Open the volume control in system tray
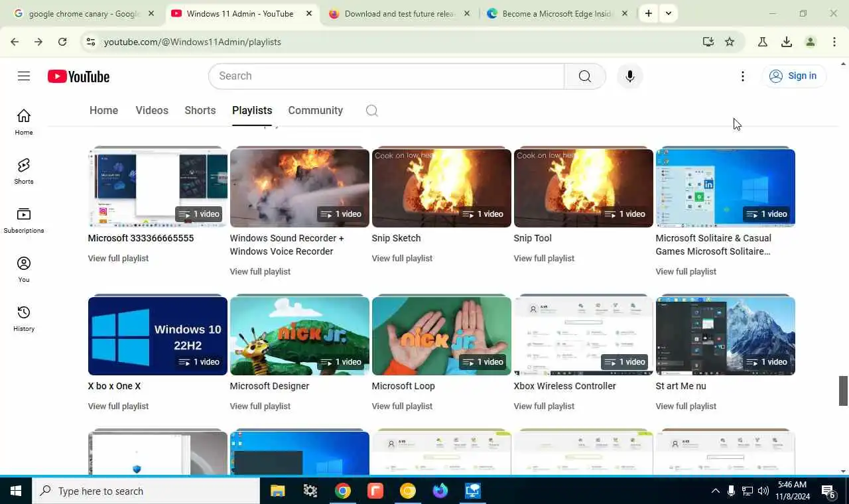Image resolution: width=849 pixels, height=504 pixels. pyautogui.click(x=763, y=491)
